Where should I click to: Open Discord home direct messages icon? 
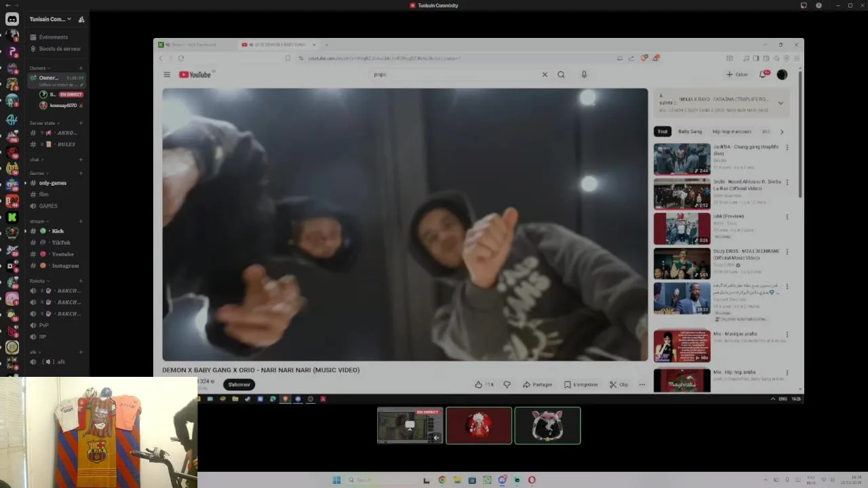click(12, 19)
